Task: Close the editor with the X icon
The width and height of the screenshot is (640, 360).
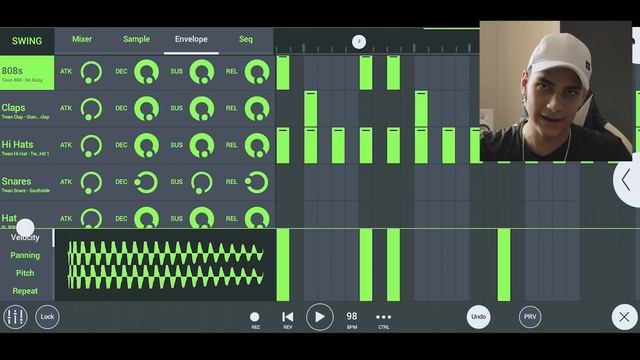Action: coord(624,317)
